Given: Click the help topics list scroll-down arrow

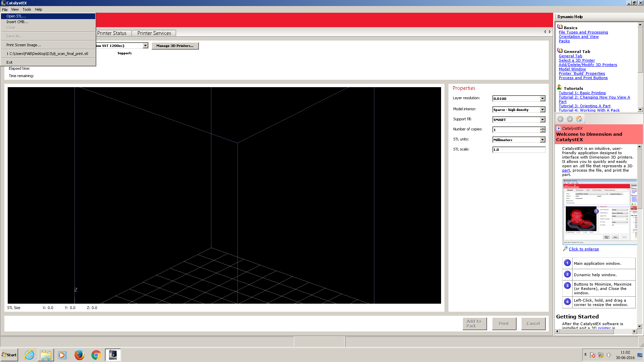Looking at the screenshot, I should pos(640,109).
